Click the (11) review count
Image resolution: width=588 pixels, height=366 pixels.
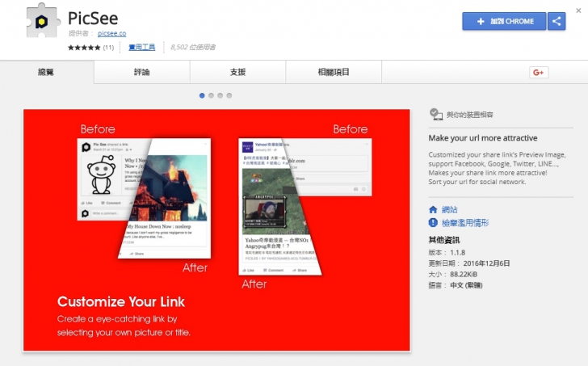pyautogui.click(x=108, y=48)
